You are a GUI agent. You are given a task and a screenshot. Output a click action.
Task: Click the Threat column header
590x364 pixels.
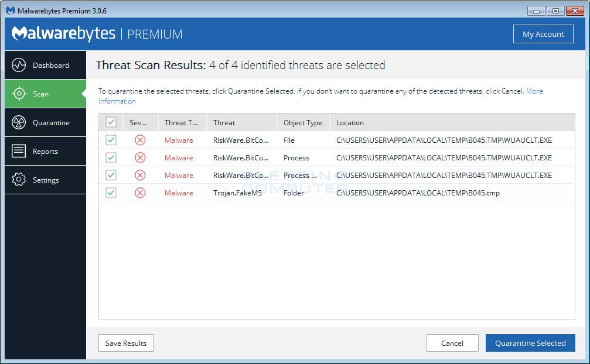point(241,122)
